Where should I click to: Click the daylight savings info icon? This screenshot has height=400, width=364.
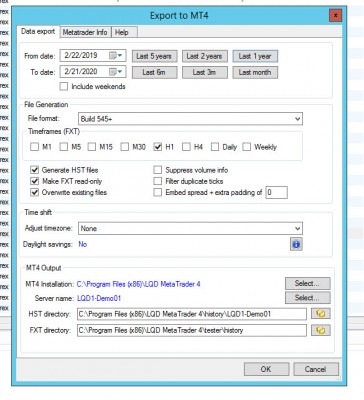pos(296,244)
